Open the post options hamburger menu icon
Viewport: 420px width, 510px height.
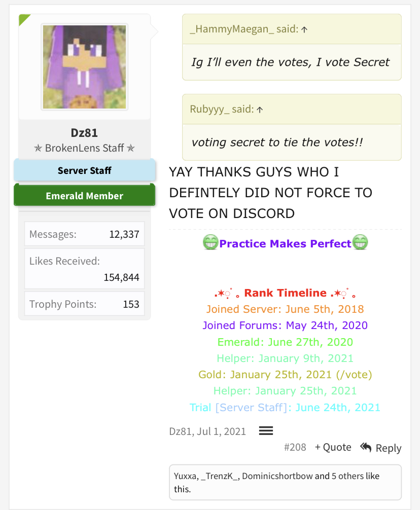(266, 431)
